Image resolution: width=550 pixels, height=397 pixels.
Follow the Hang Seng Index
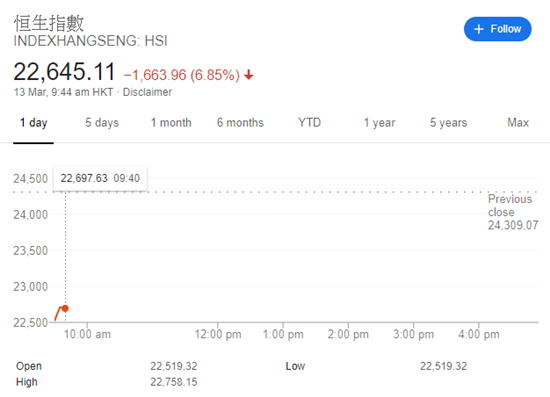click(497, 29)
